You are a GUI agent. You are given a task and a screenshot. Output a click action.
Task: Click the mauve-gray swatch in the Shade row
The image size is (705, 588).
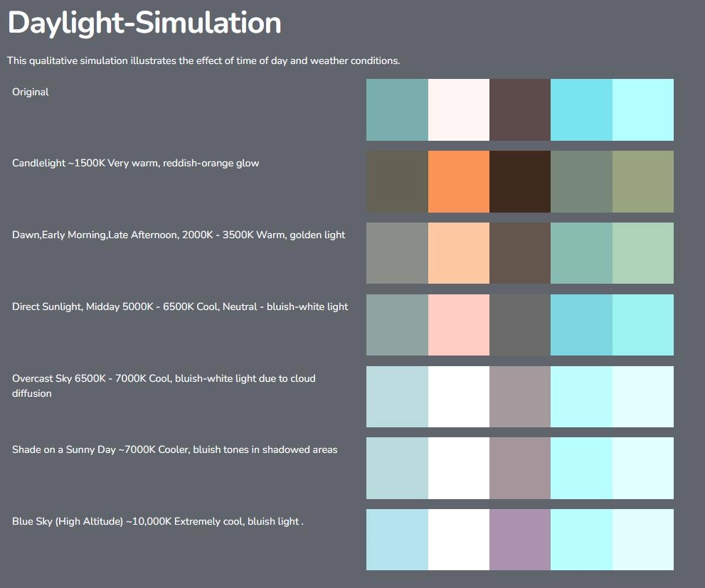point(520,468)
